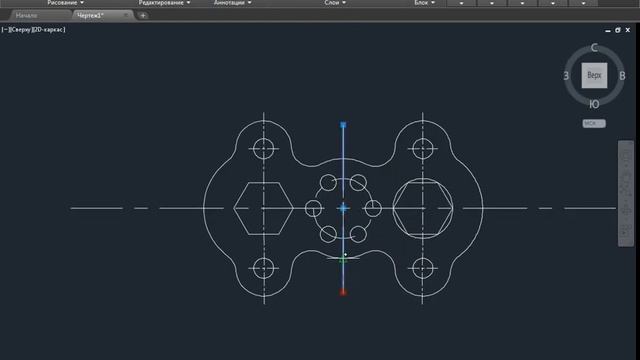This screenshot has height=360, width=640.
Task: Rotate view to east via В
Action: (622, 76)
